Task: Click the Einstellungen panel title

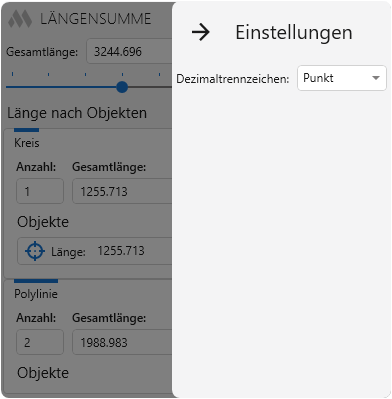Action: 294,33
